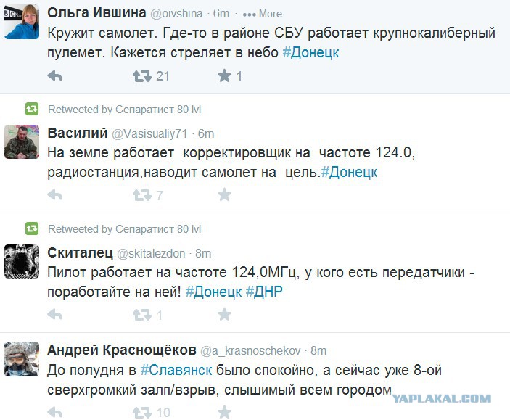Retweet Скиталец's tweet with 1 retweet

click(142, 315)
